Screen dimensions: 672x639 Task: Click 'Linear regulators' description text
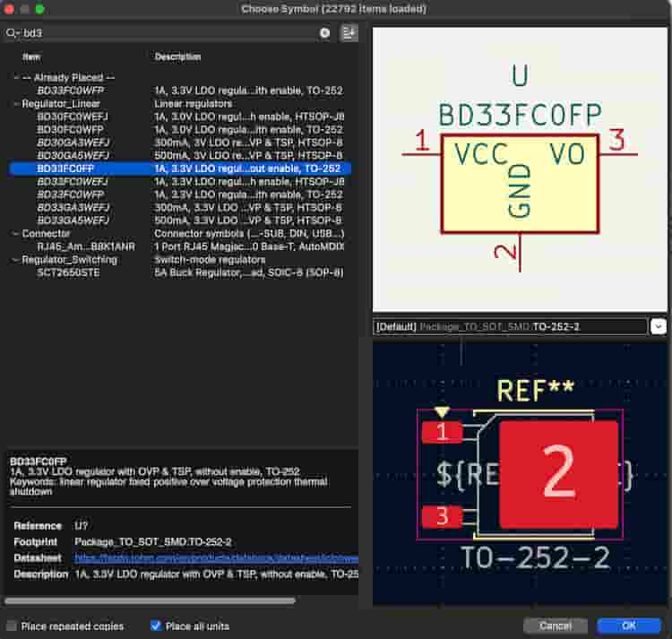193,104
